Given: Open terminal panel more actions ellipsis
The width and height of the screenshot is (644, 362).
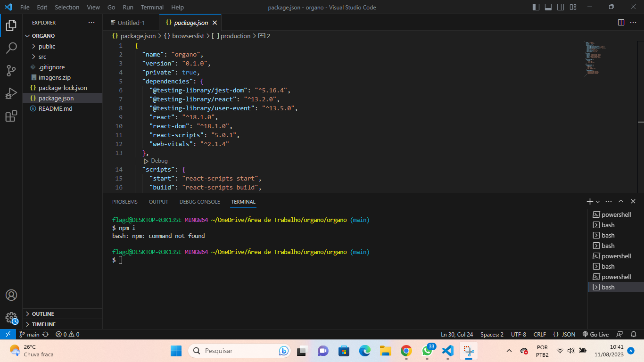Looking at the screenshot, I should 609,201.
